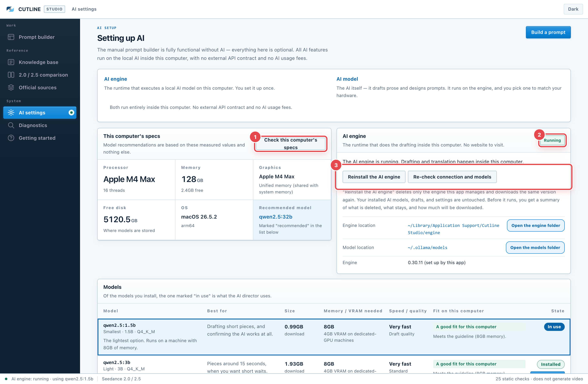Click the Best for column header

click(217, 311)
